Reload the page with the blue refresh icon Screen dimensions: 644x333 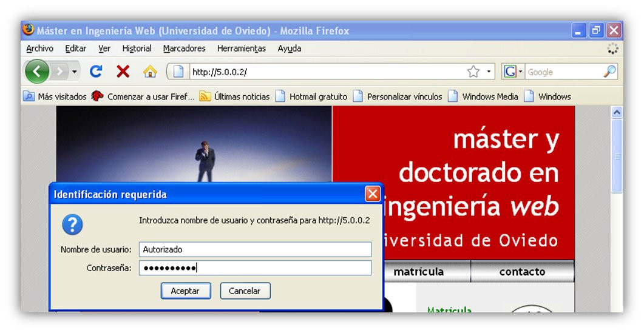[x=96, y=72]
